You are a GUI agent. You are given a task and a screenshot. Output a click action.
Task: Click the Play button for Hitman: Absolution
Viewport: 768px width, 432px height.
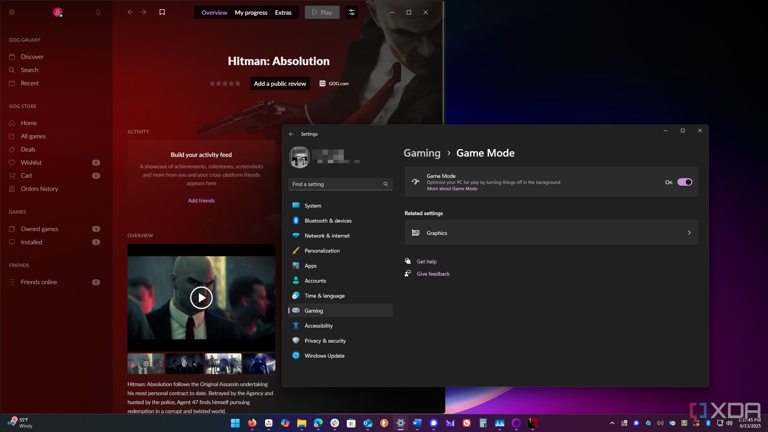click(322, 12)
